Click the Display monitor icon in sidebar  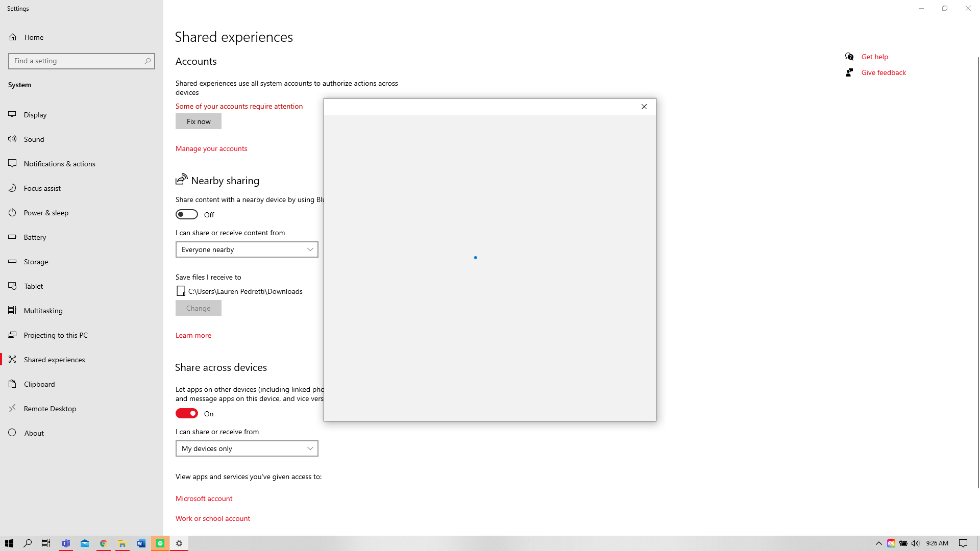12,114
